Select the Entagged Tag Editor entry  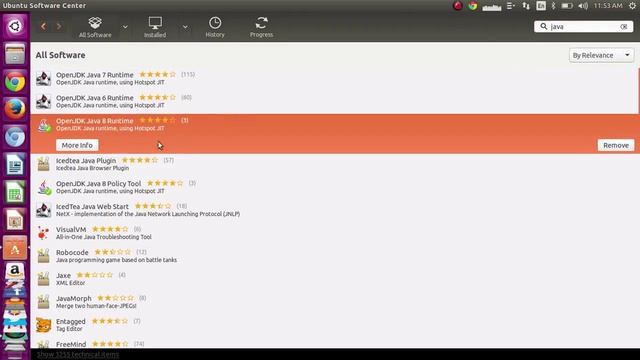click(334, 325)
